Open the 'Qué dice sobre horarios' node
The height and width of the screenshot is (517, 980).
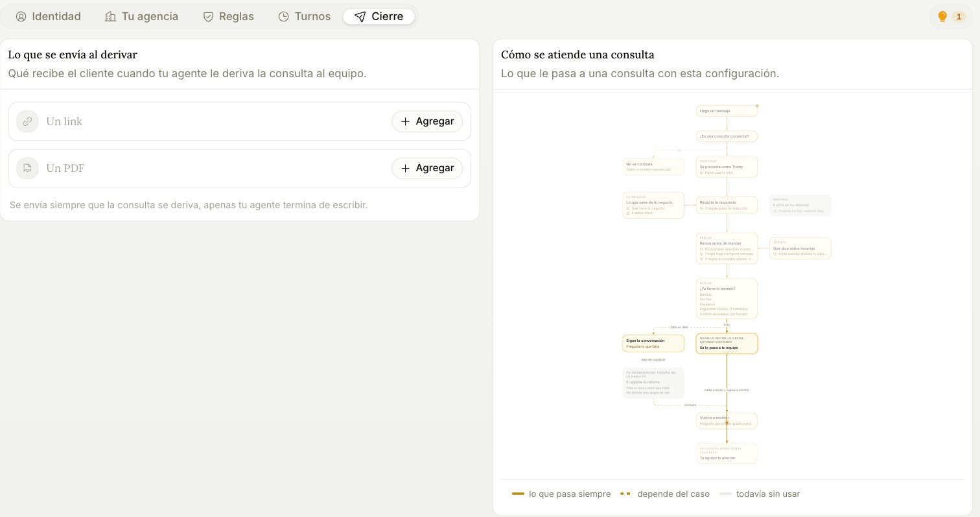(x=800, y=248)
